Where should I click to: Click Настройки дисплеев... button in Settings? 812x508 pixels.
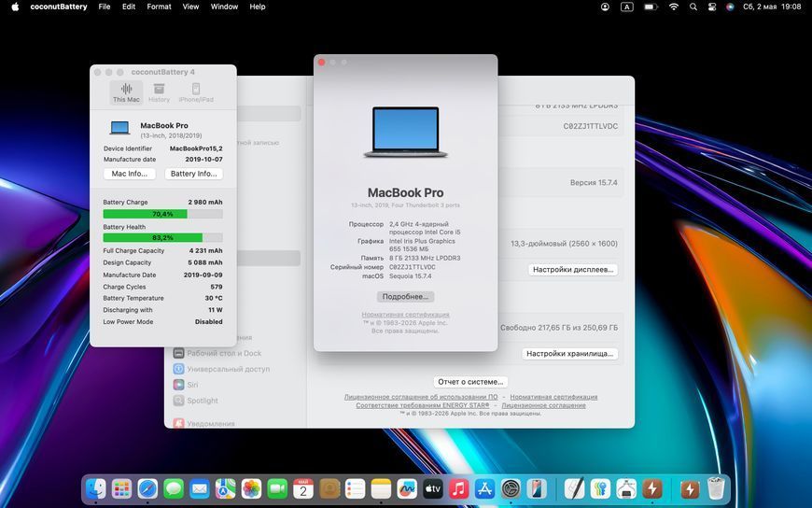(573, 270)
